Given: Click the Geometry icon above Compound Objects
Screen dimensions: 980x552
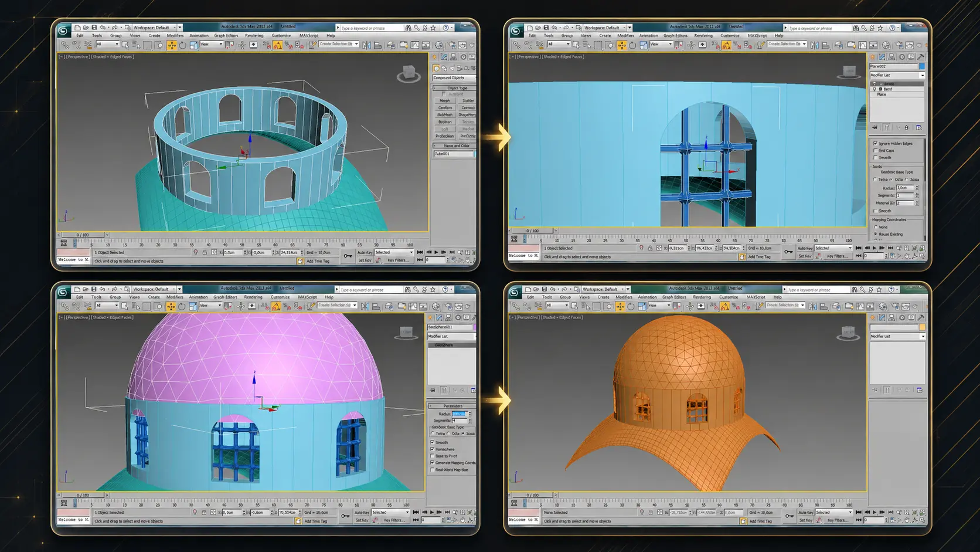Looking at the screenshot, I should (436, 68).
